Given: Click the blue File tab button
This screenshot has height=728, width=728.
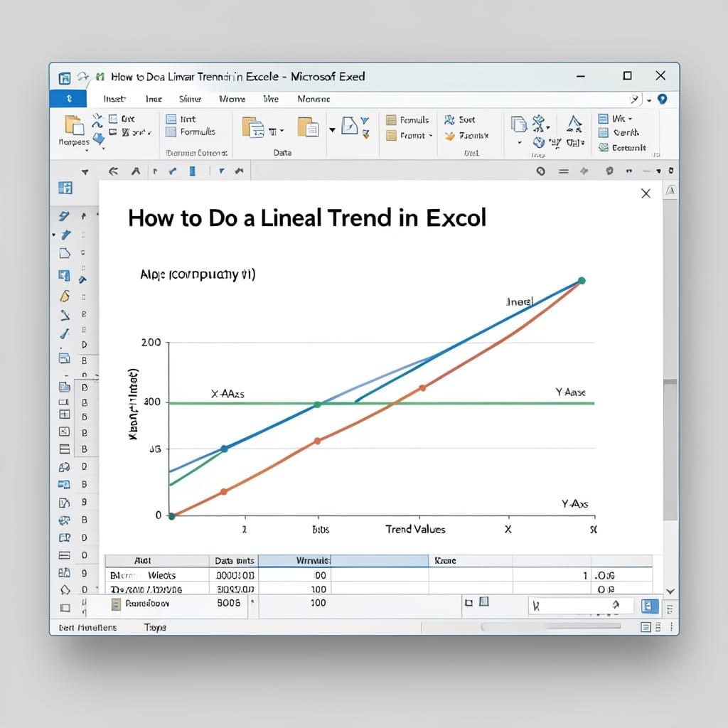Looking at the screenshot, I should click(x=68, y=98).
